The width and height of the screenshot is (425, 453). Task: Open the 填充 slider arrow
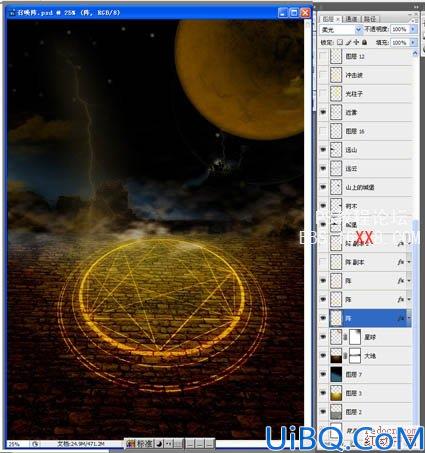413,43
